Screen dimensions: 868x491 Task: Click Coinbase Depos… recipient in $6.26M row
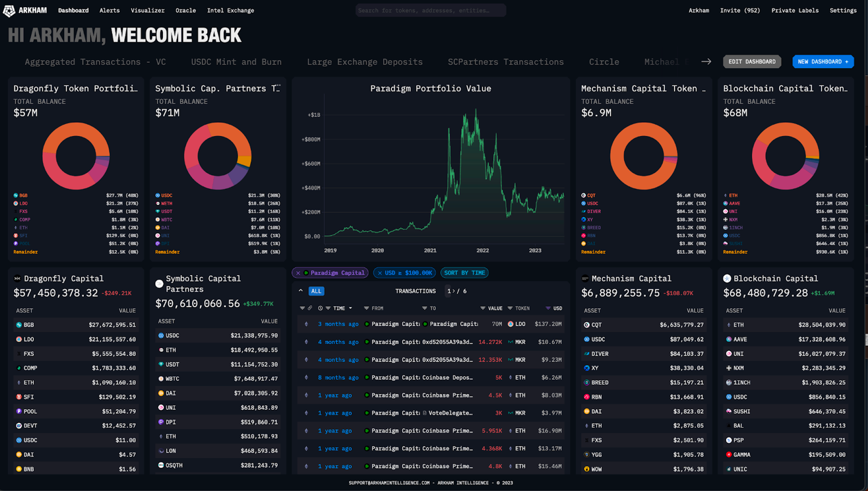tap(447, 377)
